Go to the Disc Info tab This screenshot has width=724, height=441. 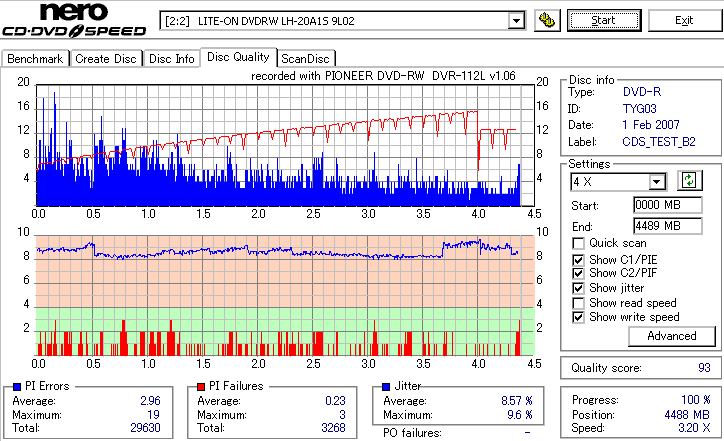[171, 59]
